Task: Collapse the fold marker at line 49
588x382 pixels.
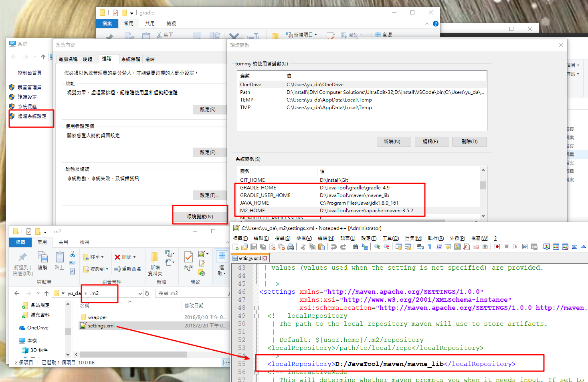Action: (256, 316)
